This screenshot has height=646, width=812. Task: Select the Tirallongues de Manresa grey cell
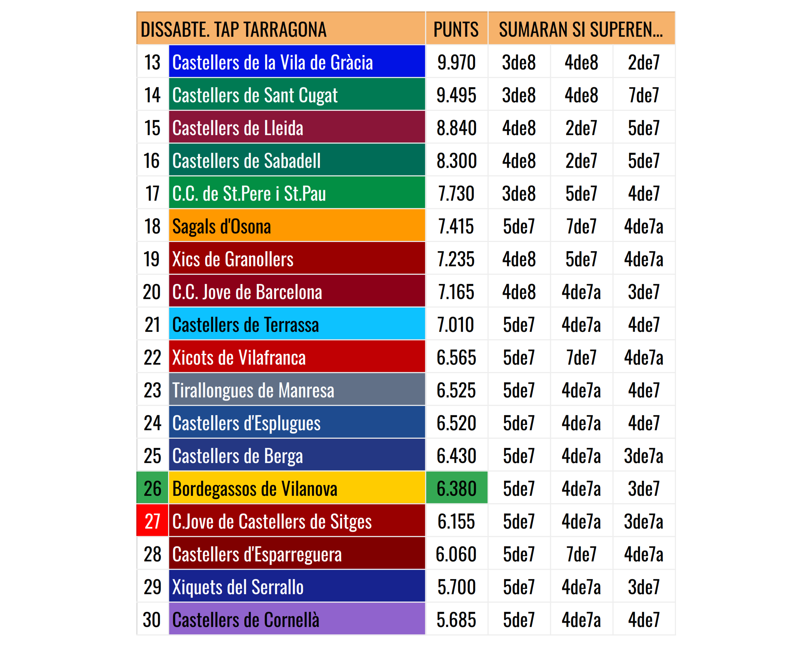pyautogui.click(x=297, y=389)
